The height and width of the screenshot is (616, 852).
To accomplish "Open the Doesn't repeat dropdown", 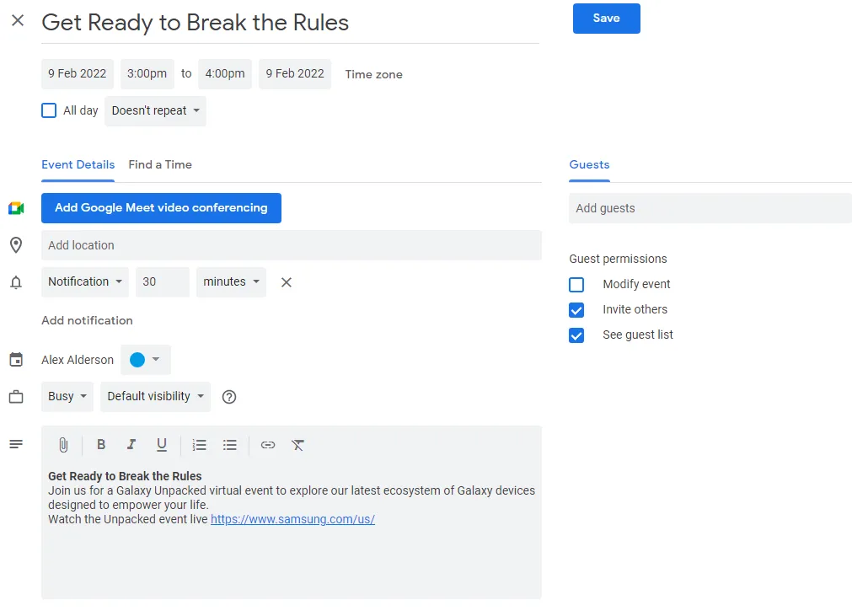I will [155, 111].
